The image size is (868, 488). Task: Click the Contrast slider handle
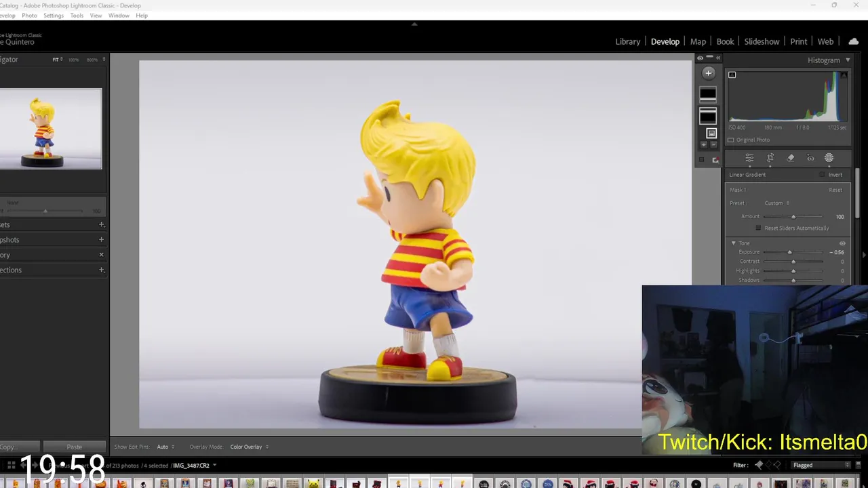[x=793, y=262]
